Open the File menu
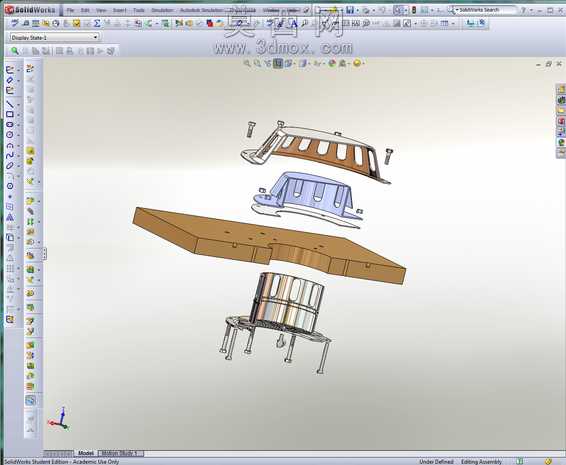Image resolution: width=566 pixels, height=465 pixels. (70, 10)
